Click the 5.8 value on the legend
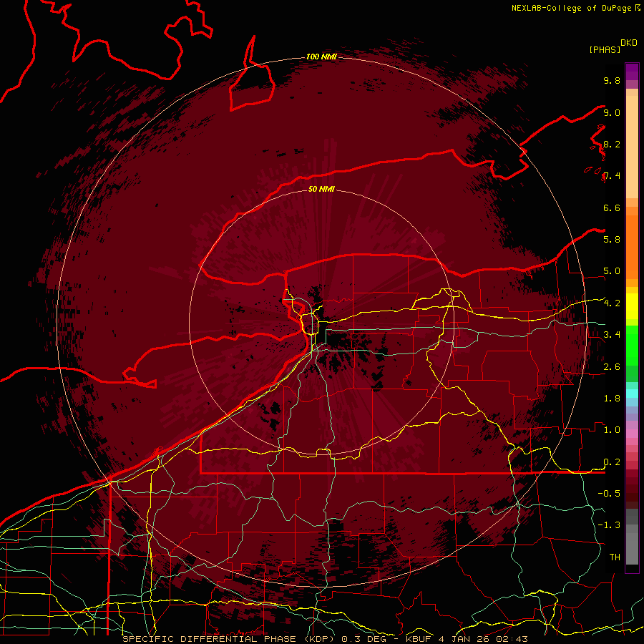 point(612,240)
